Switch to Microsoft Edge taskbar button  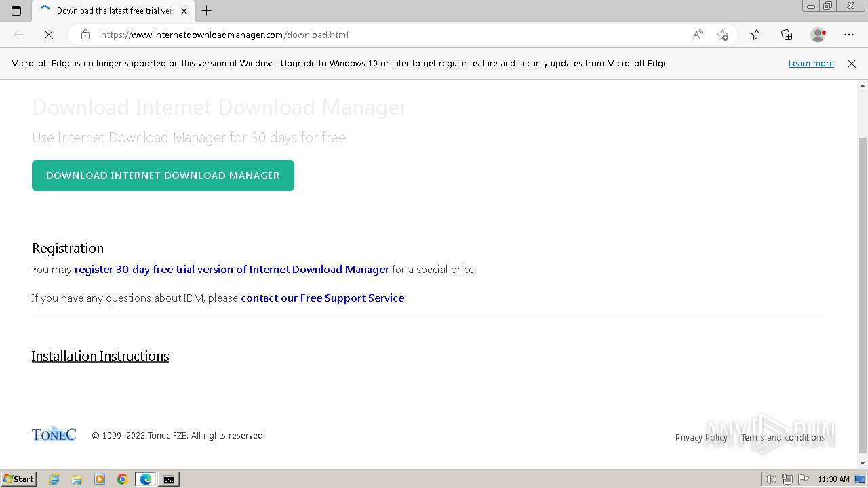pyautogui.click(x=146, y=479)
